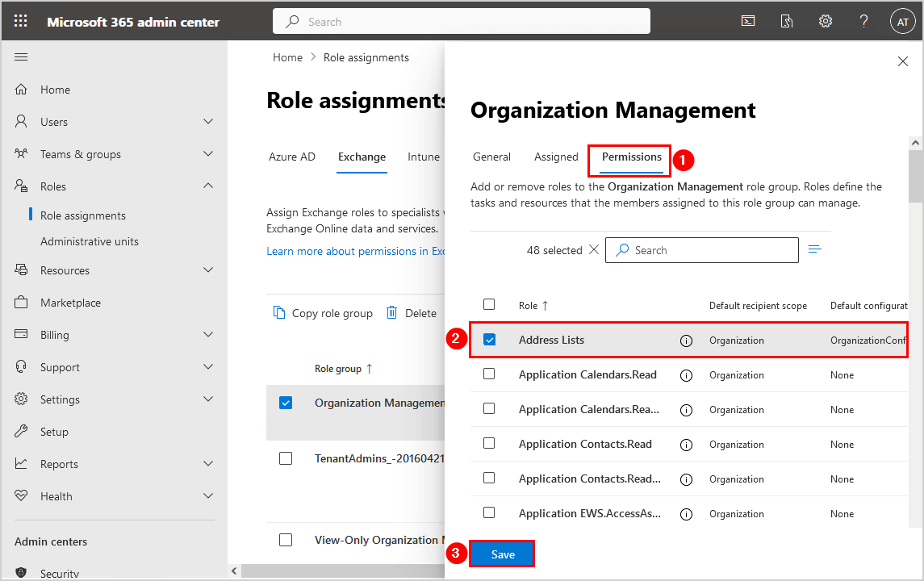Open the app launcher waffle icon
The width and height of the screenshot is (924, 581).
point(21,22)
